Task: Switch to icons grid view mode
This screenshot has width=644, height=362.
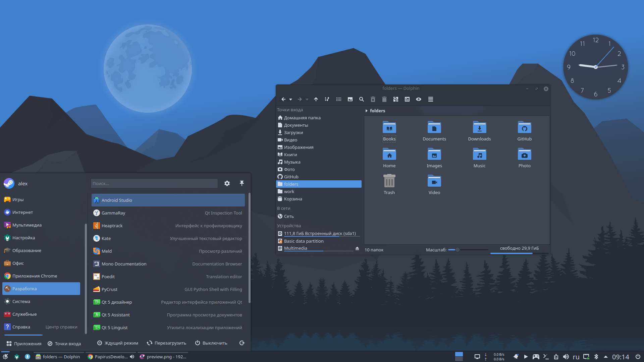Action: click(339, 99)
